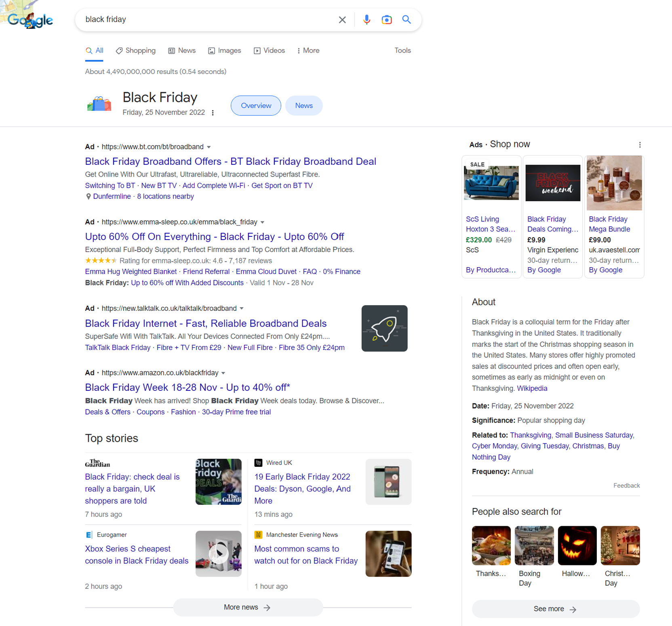This screenshot has height=626, width=672.
Task: Open Most common scams Black Friday story
Action: [x=306, y=555]
